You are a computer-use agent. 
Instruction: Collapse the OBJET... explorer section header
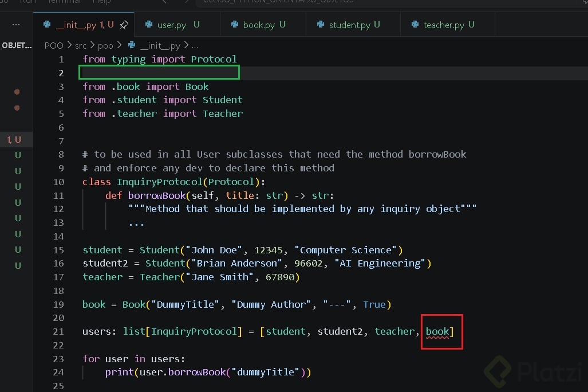coord(16,45)
